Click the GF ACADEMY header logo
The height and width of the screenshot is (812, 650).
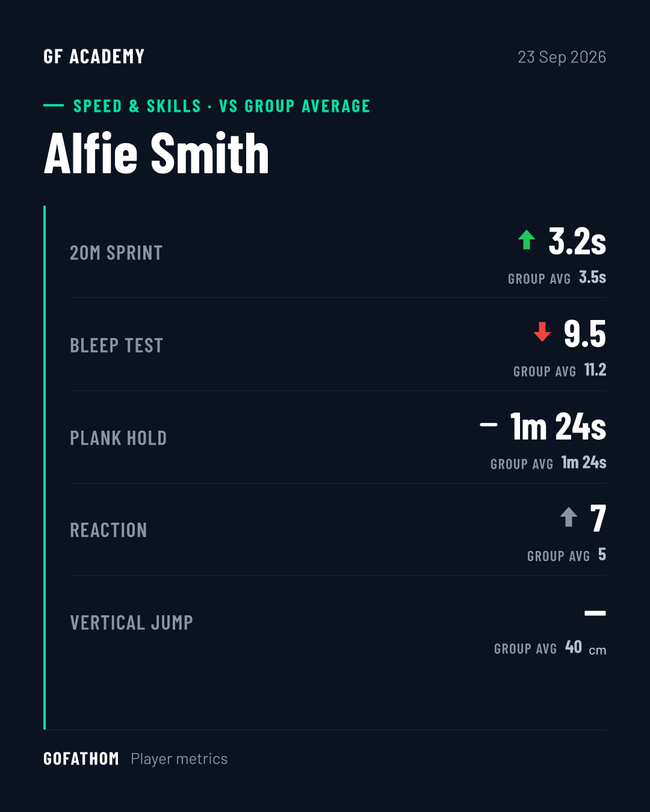94,57
